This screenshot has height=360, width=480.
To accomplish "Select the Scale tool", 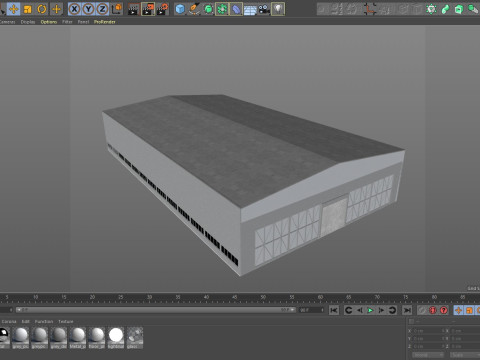I will point(28,9).
